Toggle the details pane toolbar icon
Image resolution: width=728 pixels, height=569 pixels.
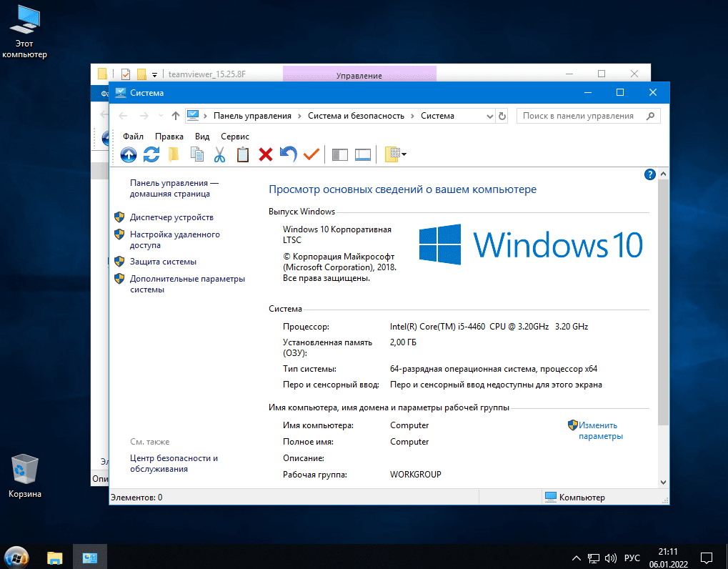click(x=363, y=154)
